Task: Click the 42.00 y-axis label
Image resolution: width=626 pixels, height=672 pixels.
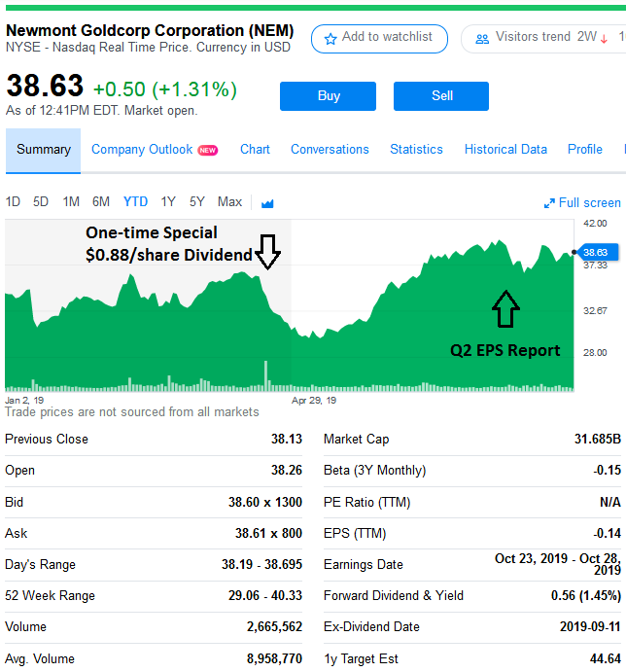Action: [x=595, y=224]
